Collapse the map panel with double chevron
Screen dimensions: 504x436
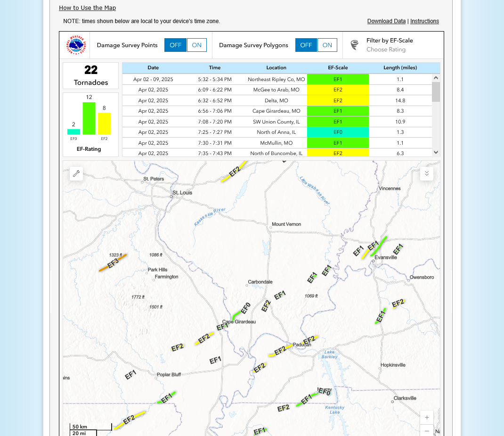pyautogui.click(x=427, y=173)
